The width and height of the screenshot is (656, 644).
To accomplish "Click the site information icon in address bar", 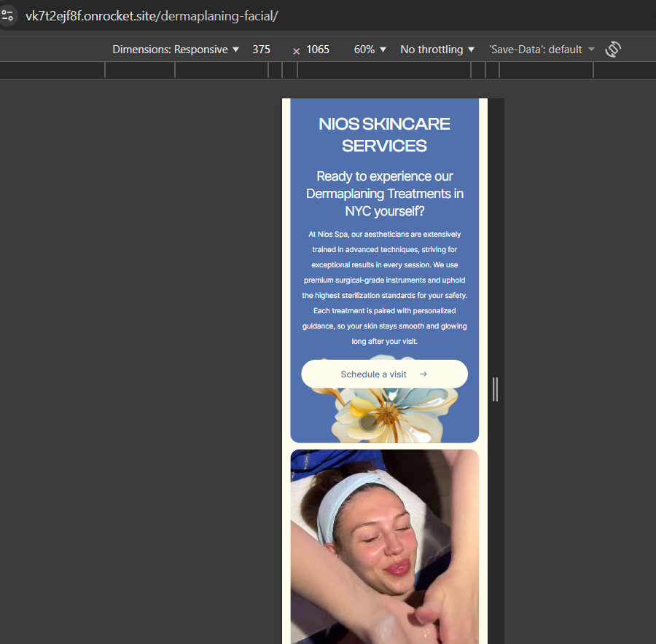I will 7,16.
